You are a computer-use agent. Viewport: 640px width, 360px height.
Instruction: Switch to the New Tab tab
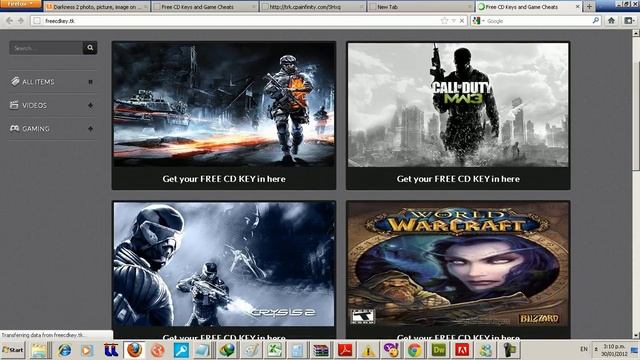420,7
